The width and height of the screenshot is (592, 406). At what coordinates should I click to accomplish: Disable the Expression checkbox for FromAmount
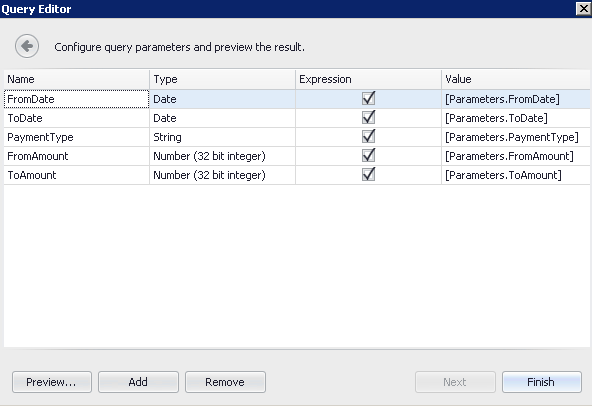click(x=368, y=156)
